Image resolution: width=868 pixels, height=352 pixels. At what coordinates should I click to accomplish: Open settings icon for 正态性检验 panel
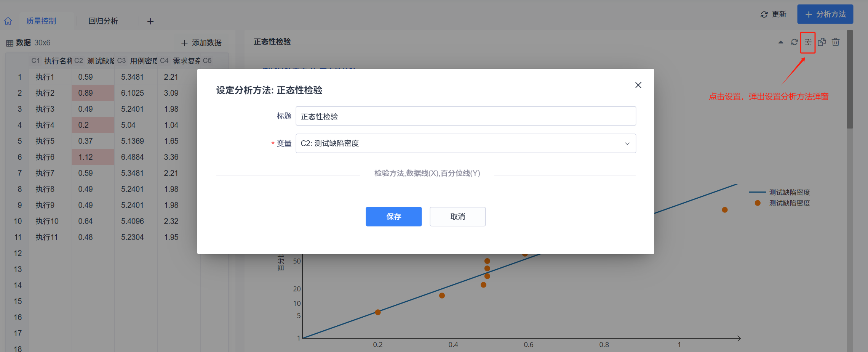tap(808, 42)
